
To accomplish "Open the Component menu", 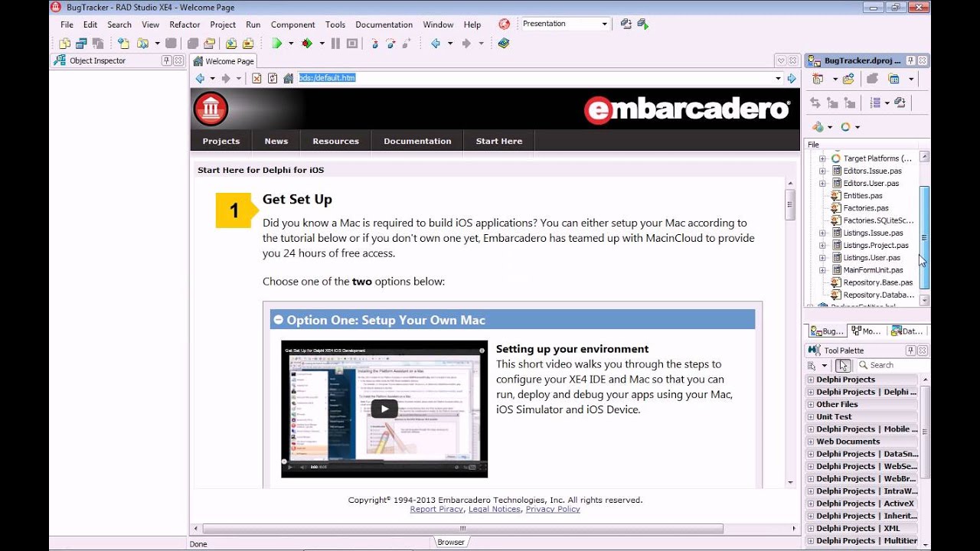I will pos(292,24).
